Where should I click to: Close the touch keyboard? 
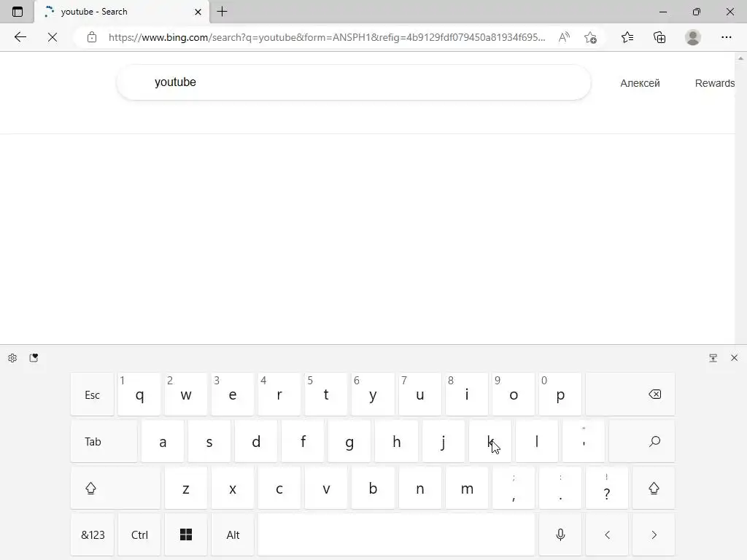(x=734, y=358)
